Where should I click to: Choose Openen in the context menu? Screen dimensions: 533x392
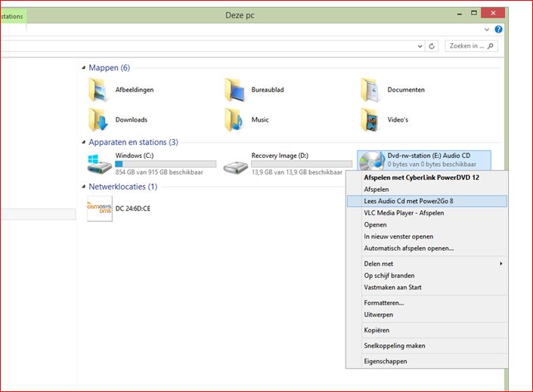click(426, 225)
